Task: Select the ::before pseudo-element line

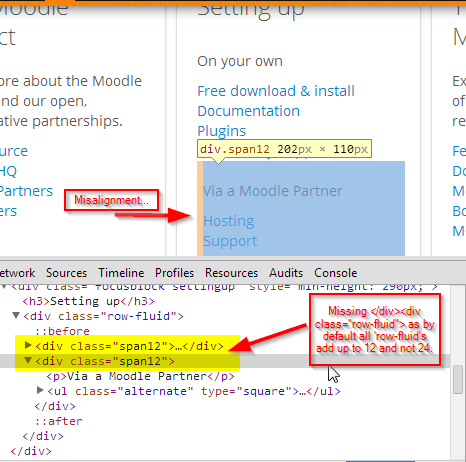Action: [62, 331]
